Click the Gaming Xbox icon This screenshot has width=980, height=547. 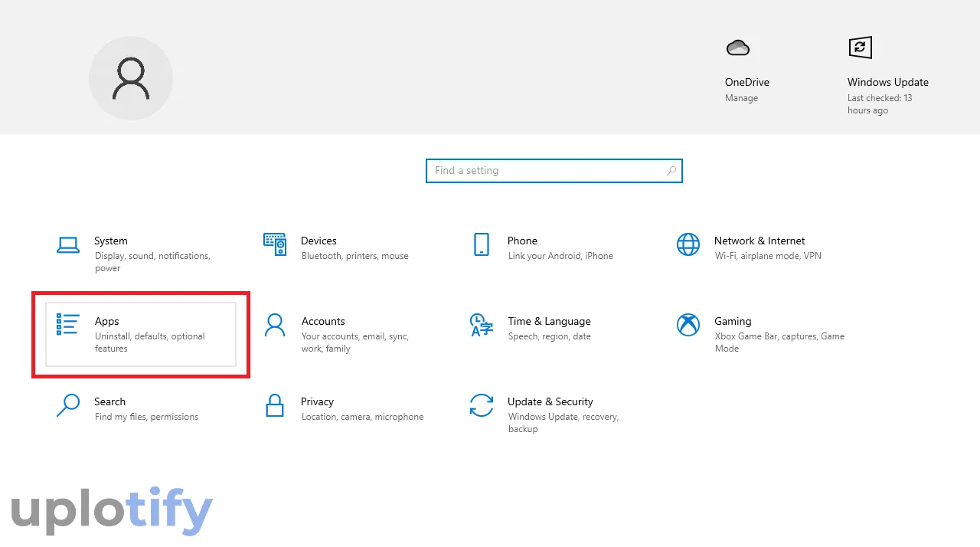pyautogui.click(x=688, y=325)
